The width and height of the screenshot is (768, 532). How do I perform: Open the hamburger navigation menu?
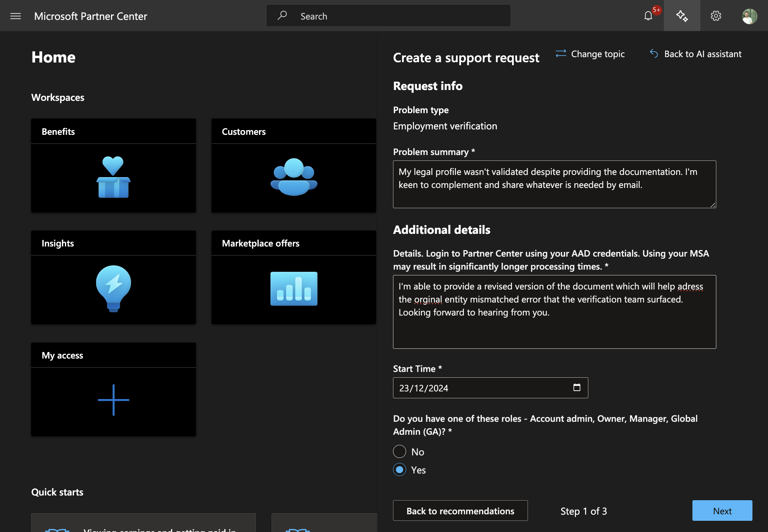pos(16,16)
